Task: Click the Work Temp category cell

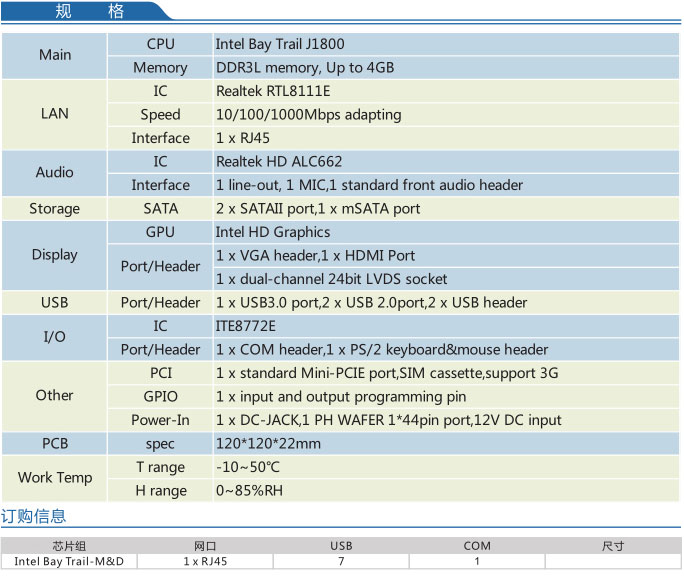Action: click(x=55, y=478)
